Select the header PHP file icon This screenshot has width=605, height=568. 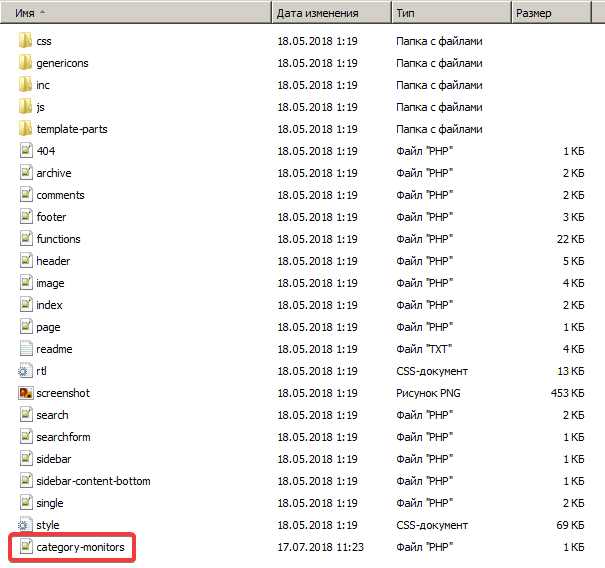point(26,260)
